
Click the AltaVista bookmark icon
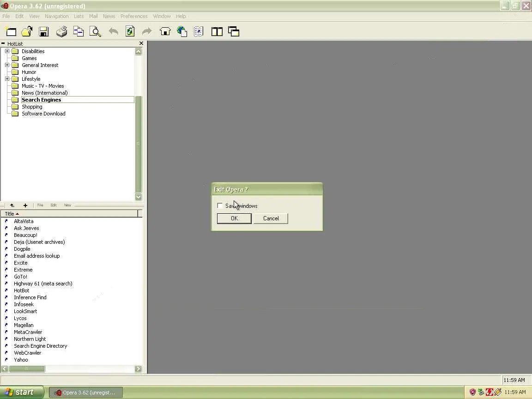[6, 221]
